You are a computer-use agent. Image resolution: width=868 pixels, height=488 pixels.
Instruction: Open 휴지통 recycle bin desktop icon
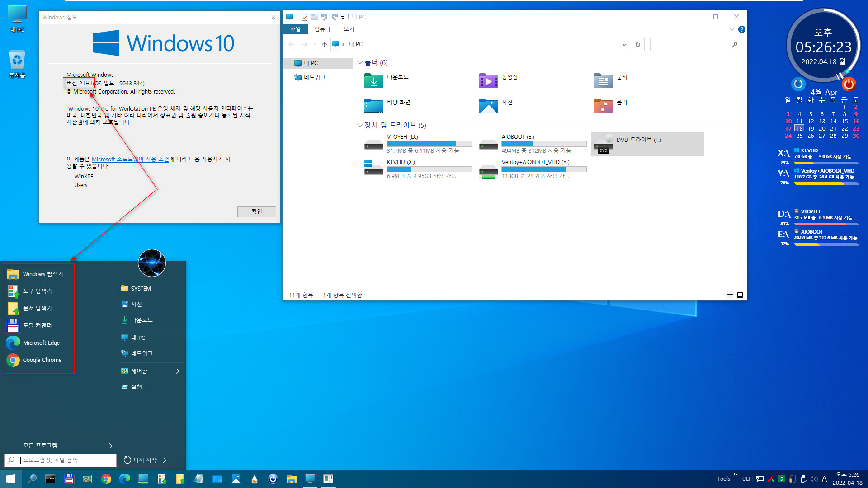[17, 64]
